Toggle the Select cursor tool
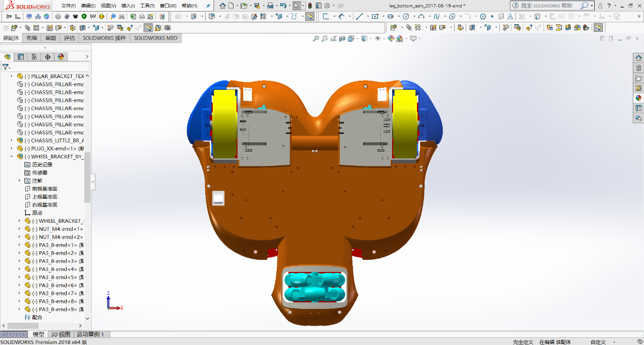644x345 pixels. [297, 6]
